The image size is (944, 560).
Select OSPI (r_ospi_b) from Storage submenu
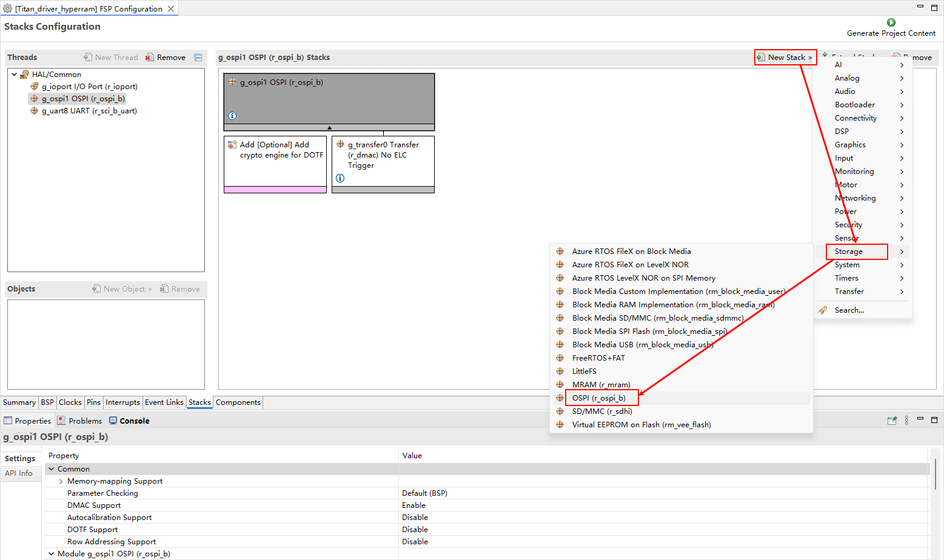tap(598, 398)
